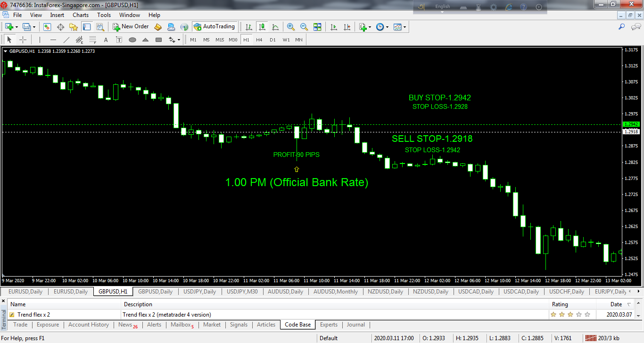
Task: Select the Ellipse shape tool
Action: point(132,40)
